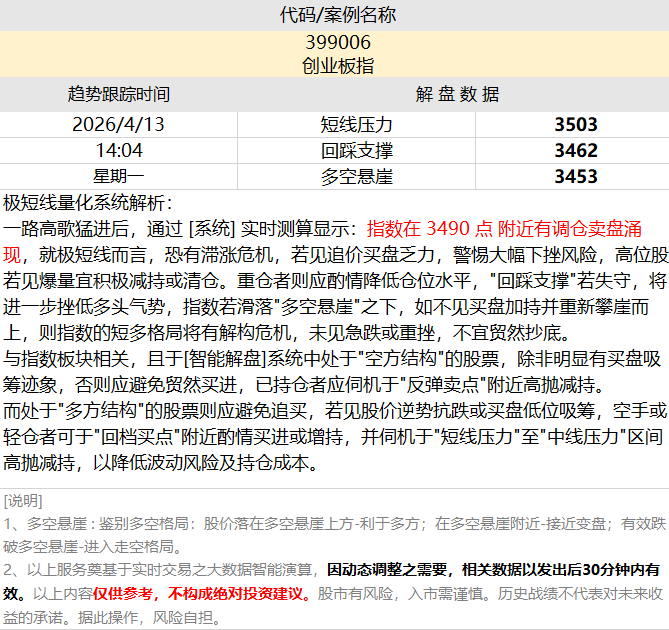The image size is (669, 630).
Task: Click the 解盘数据 column header
Action: (x=456, y=95)
